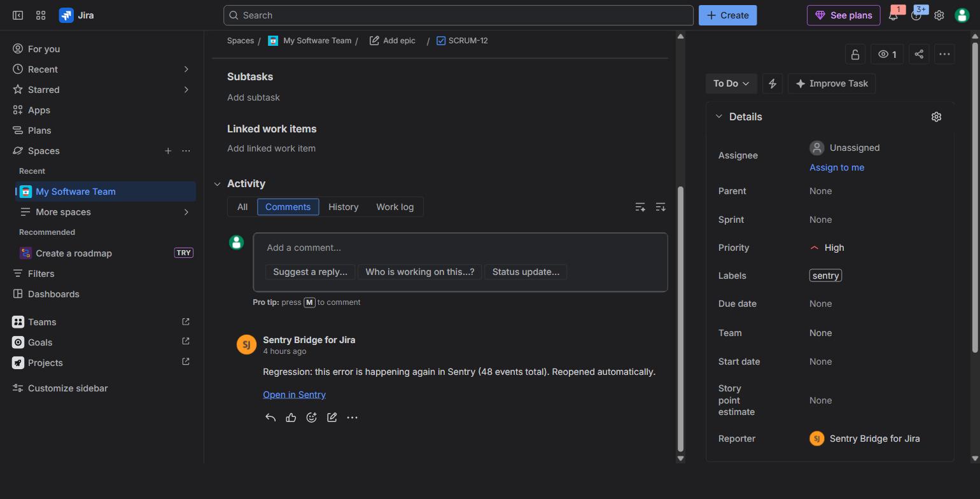Expand the Starred menu chevron
This screenshot has width=980, height=499.
(186, 90)
